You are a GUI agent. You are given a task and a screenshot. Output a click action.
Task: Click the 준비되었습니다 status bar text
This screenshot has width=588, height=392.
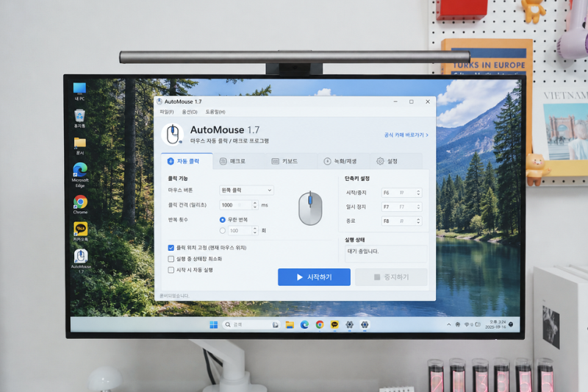174,296
